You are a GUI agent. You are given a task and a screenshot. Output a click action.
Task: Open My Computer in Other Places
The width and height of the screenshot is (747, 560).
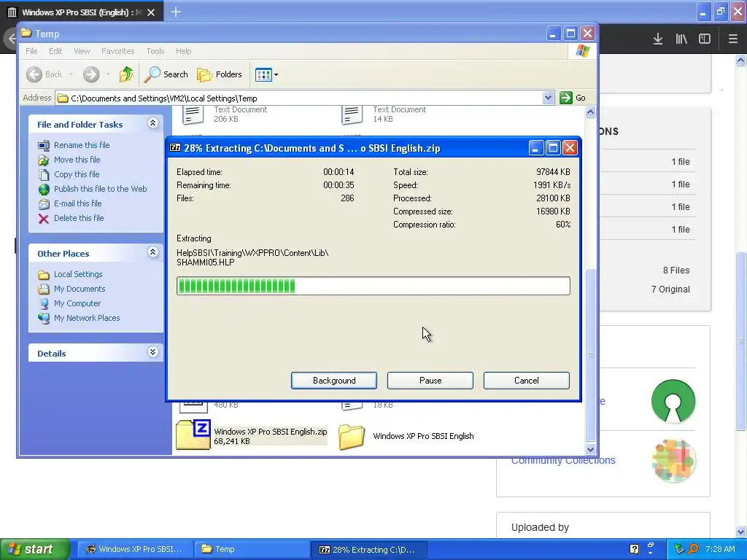tap(77, 303)
